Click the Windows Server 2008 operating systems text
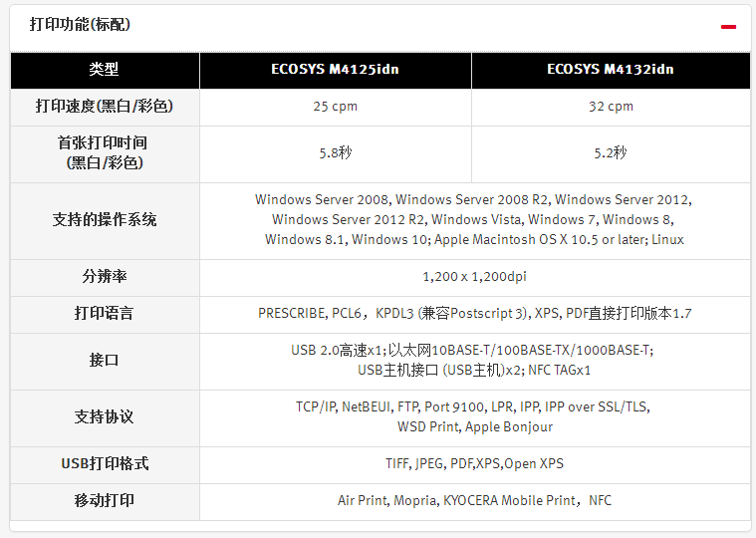Viewport: 756px width, 538px height. (474, 220)
